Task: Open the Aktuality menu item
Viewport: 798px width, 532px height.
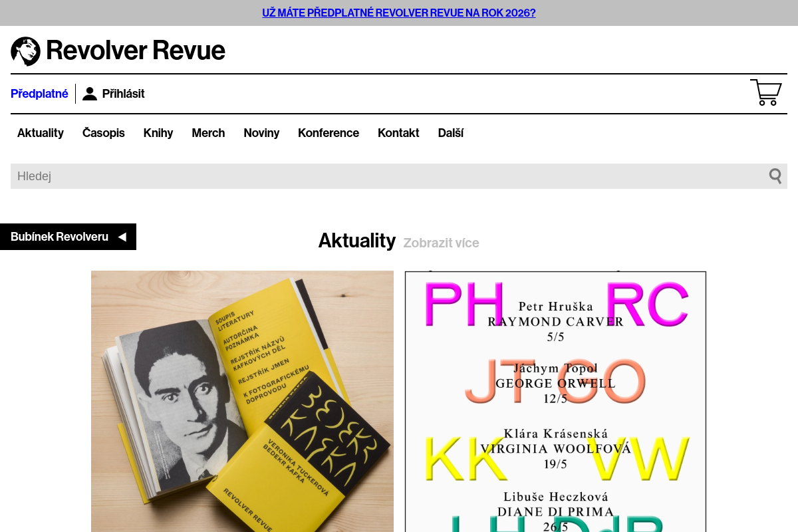Action: (x=41, y=133)
